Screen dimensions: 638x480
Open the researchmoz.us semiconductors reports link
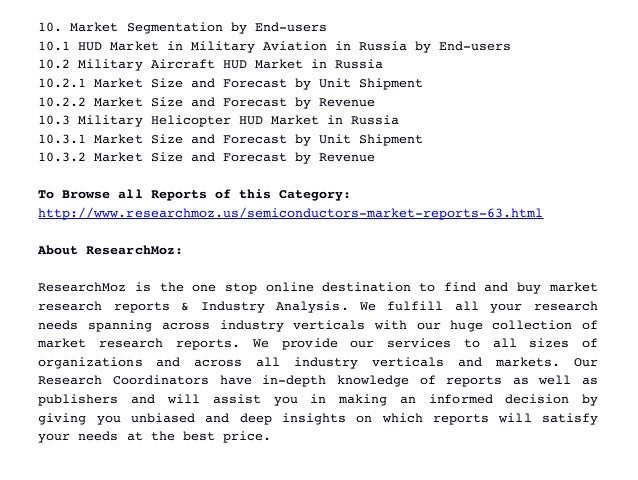tap(291, 213)
